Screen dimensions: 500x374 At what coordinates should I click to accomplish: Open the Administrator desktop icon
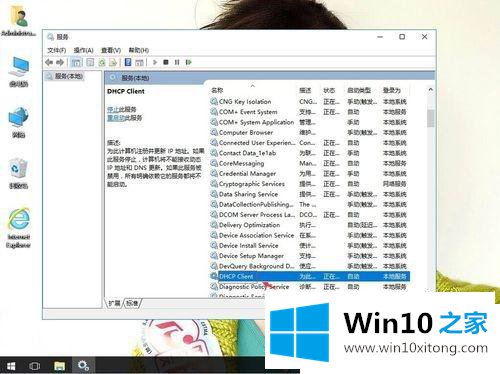point(19,21)
